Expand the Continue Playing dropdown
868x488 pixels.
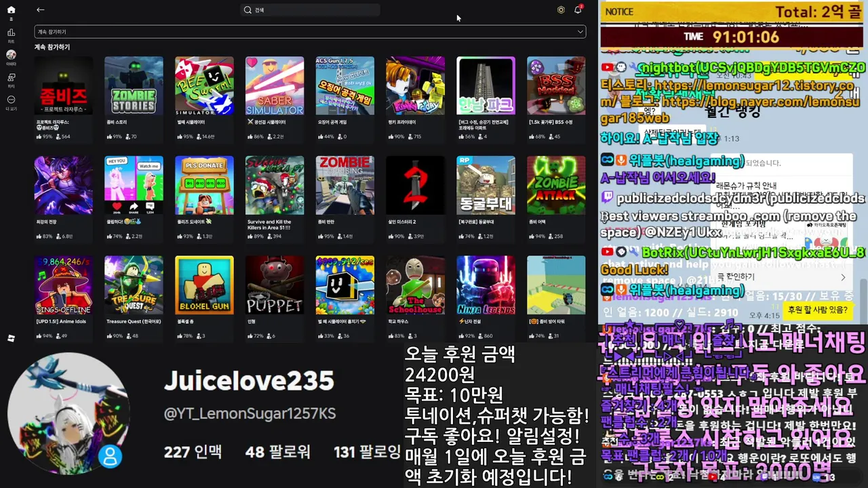[x=310, y=32]
